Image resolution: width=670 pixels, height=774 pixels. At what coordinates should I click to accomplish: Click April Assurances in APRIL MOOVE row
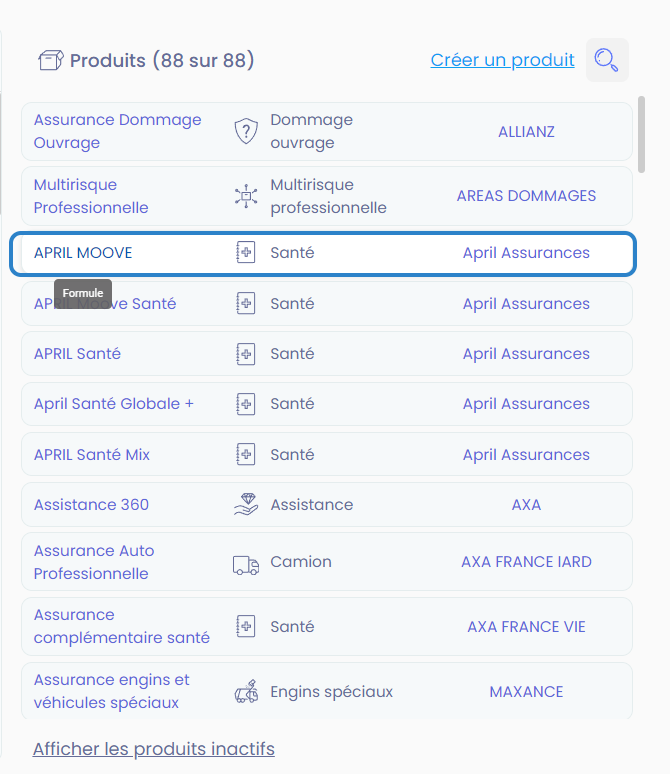[x=526, y=253]
